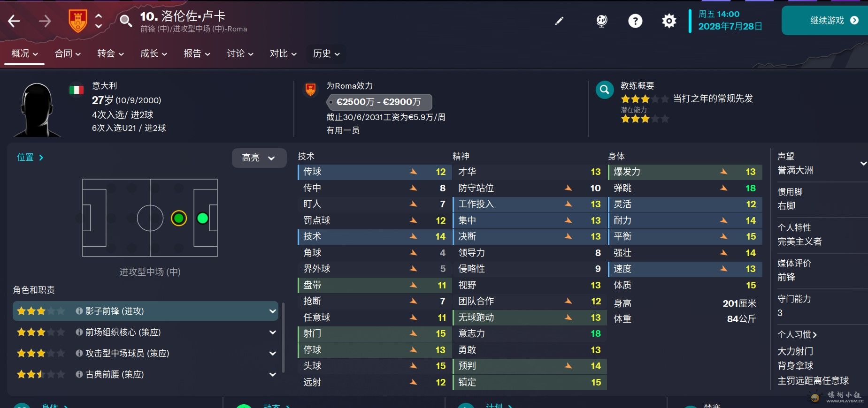The width and height of the screenshot is (868, 408).
Task: Click the pencil edit icon
Action: (x=559, y=21)
